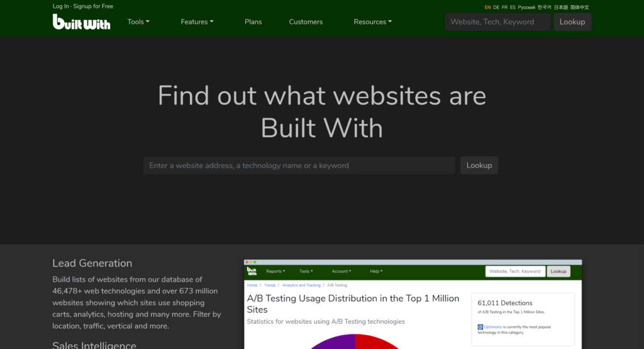This screenshot has width=644, height=349.
Task: Switch language to DE
Action: (x=496, y=8)
